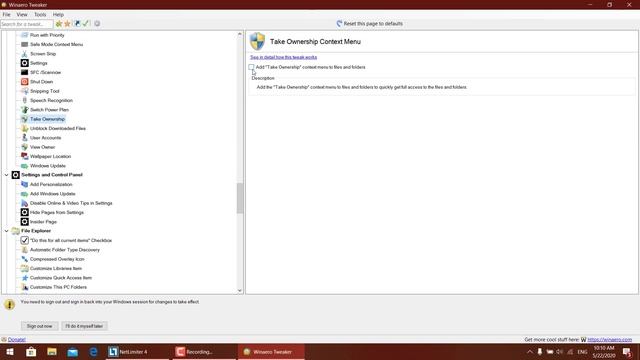This screenshot has width=640, height=360.
Task: Add current tweak to bookmarks green star
Action: click(x=59, y=24)
